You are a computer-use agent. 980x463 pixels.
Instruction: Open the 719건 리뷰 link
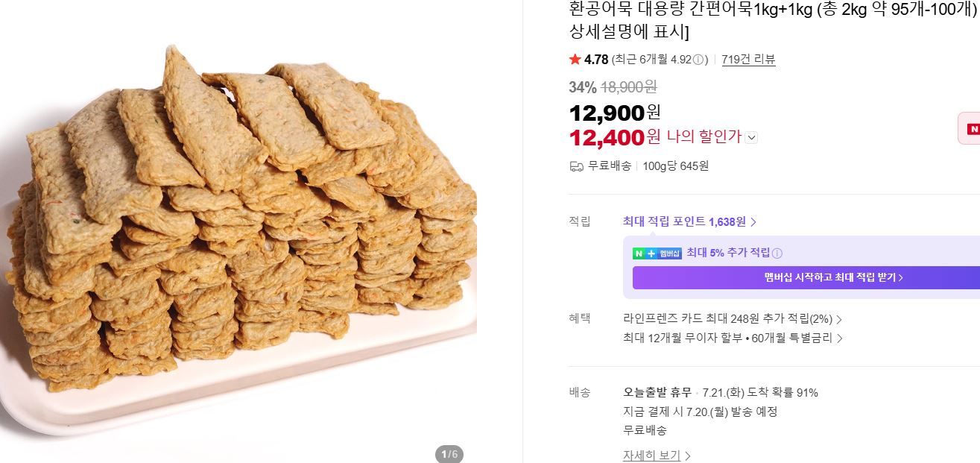tap(748, 60)
